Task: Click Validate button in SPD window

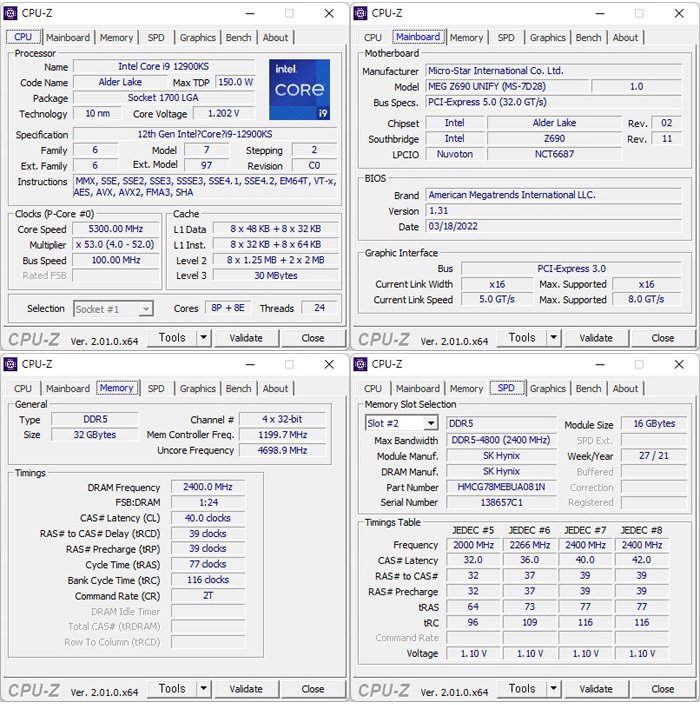Action: click(596, 689)
